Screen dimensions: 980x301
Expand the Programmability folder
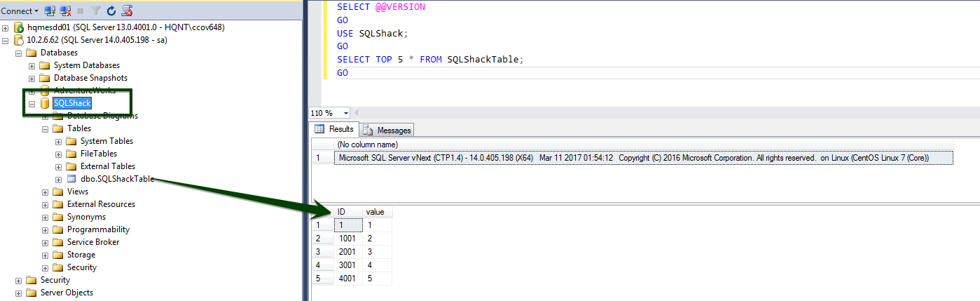46,229
